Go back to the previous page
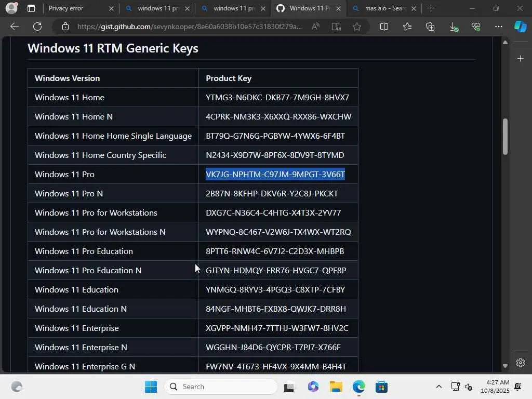This screenshot has width=532, height=399. [15, 26]
